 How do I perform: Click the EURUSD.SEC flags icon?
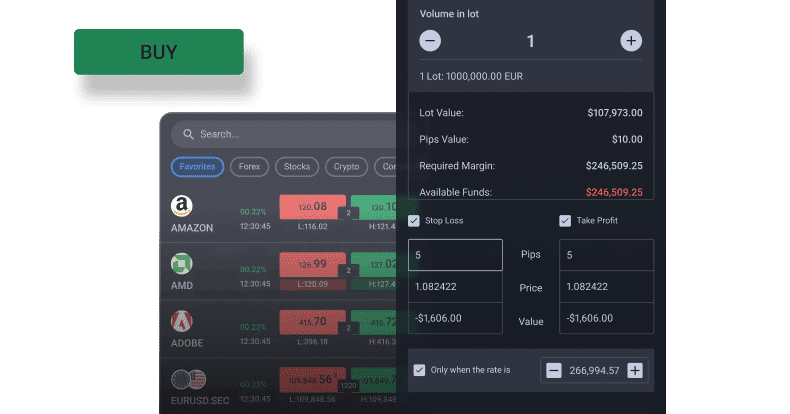tap(188, 380)
